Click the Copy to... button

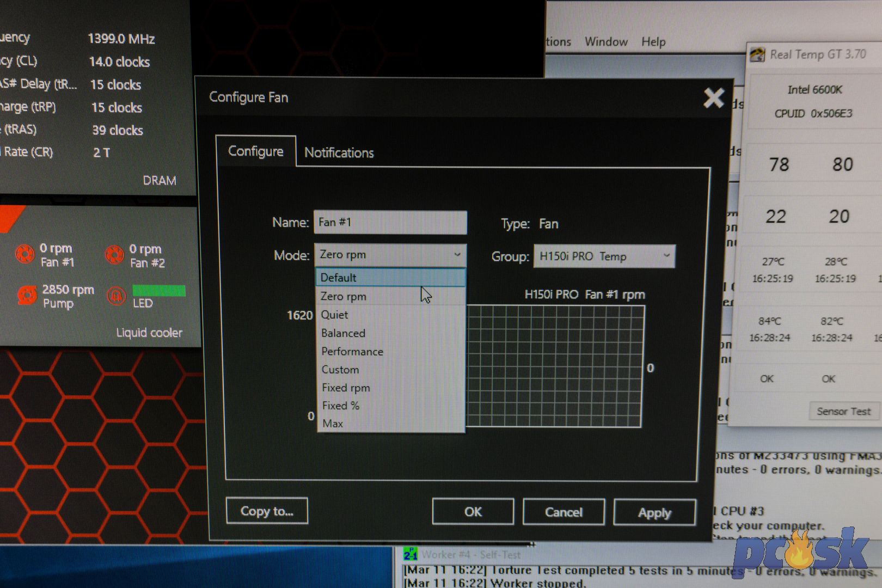point(267,511)
